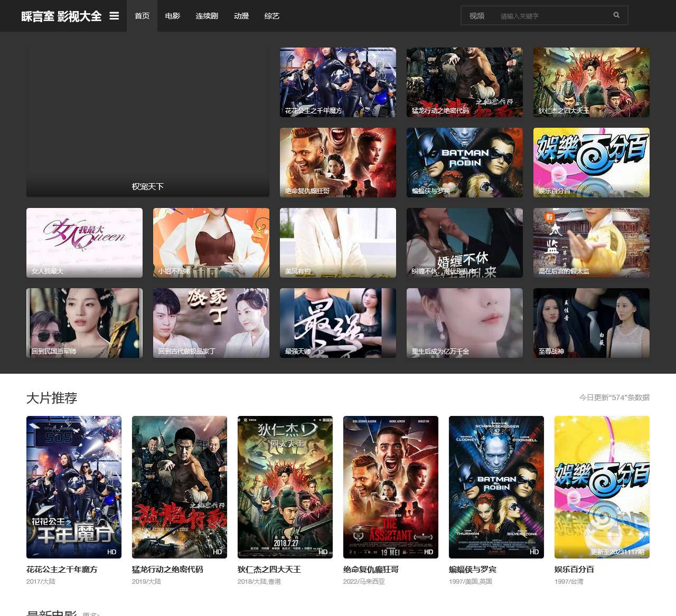Screen dimensions: 676x616
Task: Open 娱乐百分百 poster in 大片推荐
Action: (602, 487)
